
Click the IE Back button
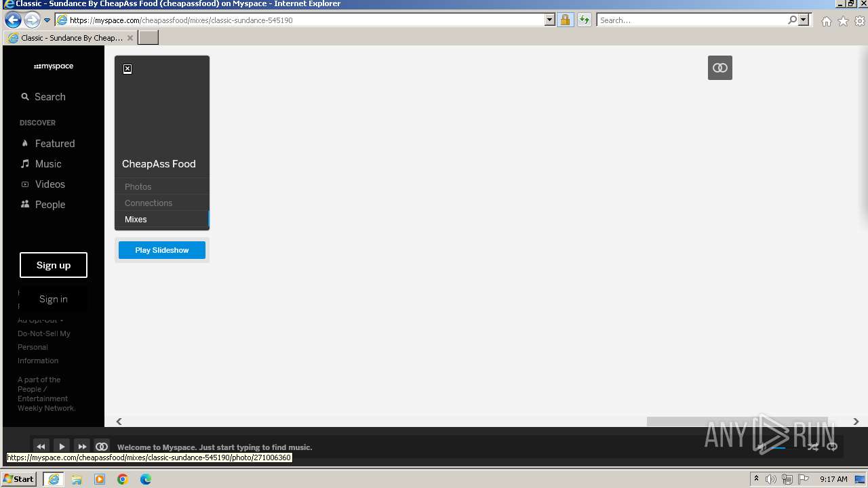coord(13,20)
